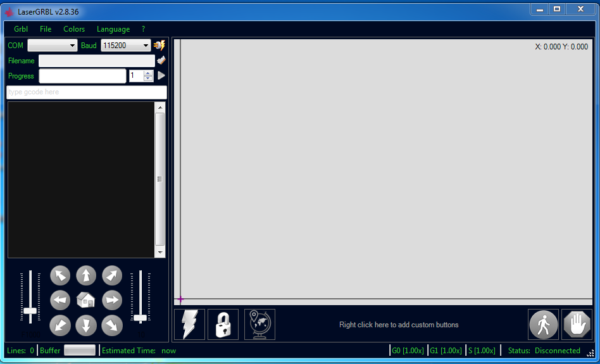Click the walking man resume button
Screen dimensions: 600x364
point(543,325)
